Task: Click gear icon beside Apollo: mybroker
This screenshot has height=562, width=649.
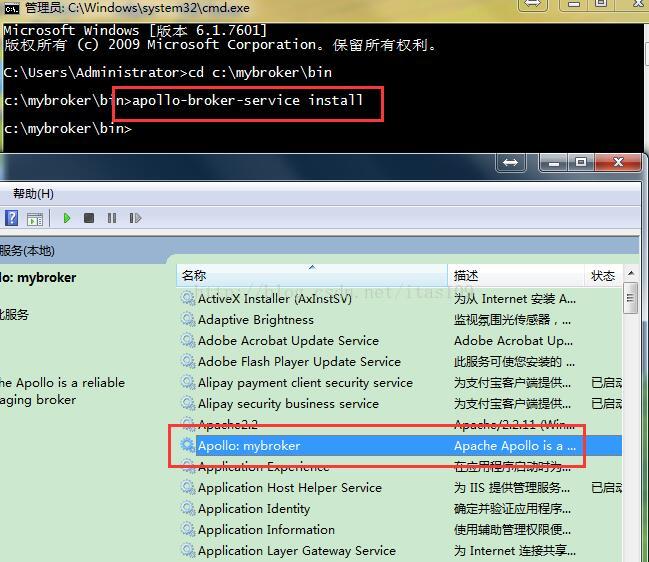Action: click(188, 445)
